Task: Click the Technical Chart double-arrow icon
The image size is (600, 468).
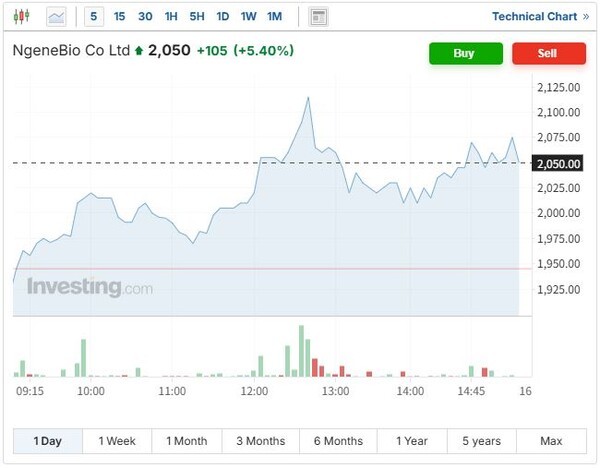Action: pyautogui.click(x=586, y=16)
